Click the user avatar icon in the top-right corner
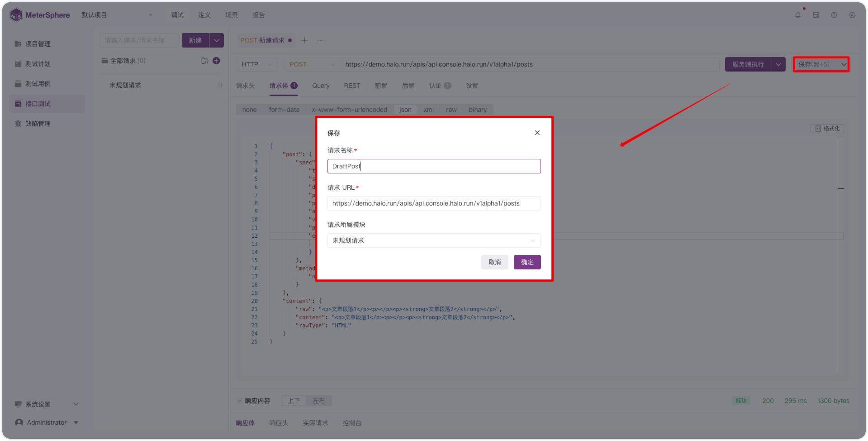The image size is (868, 441). [x=852, y=15]
